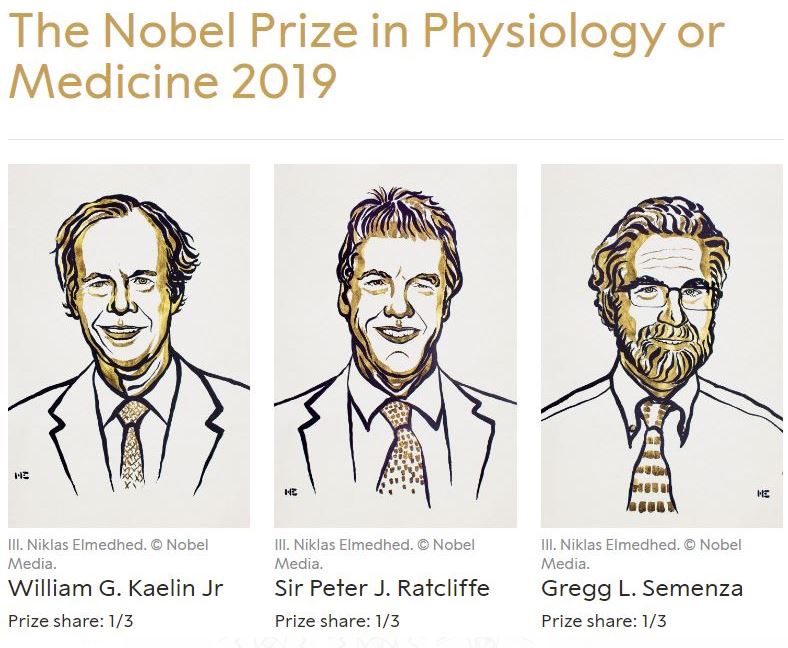The height and width of the screenshot is (648, 788).
Task: Click the Nobel Prize in Physiology or Medicine heading
Action: (365, 35)
